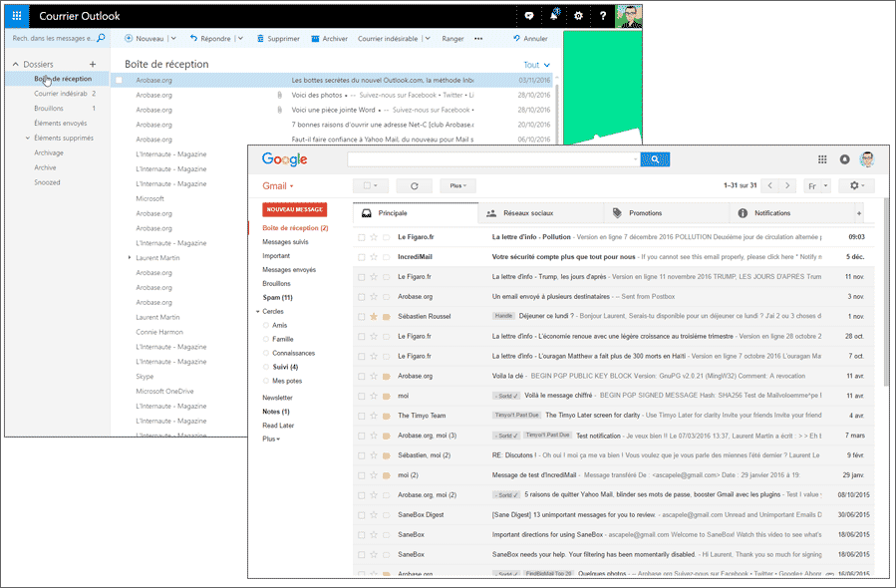
Task: Open the Gmail account avatar
Action: point(867,159)
